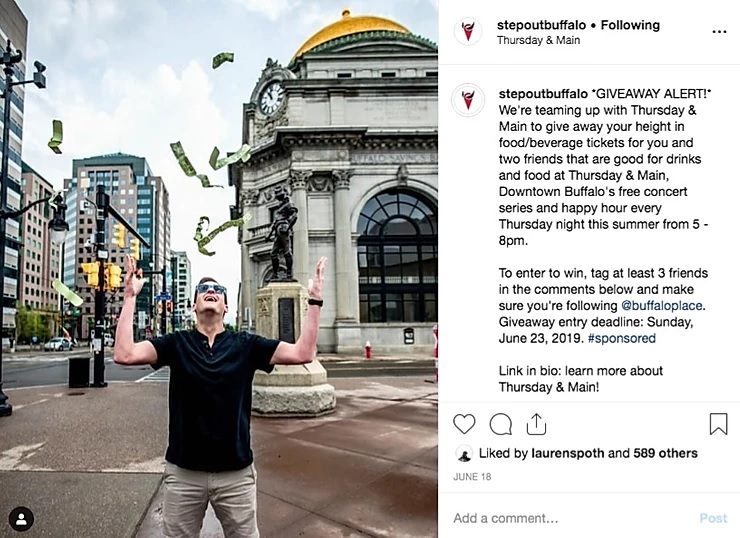Image resolution: width=740 pixels, height=538 pixels.
Task: Like the post with the heart icon
Action: point(464,424)
